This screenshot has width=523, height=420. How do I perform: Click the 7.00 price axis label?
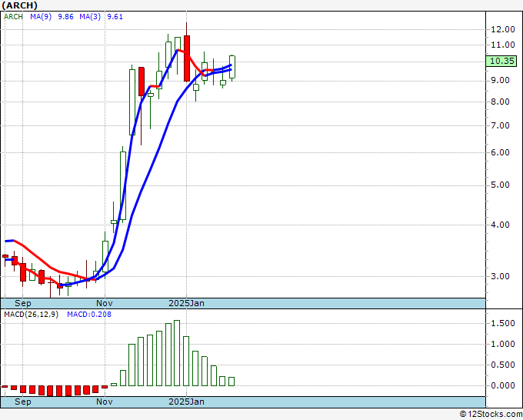pos(500,125)
